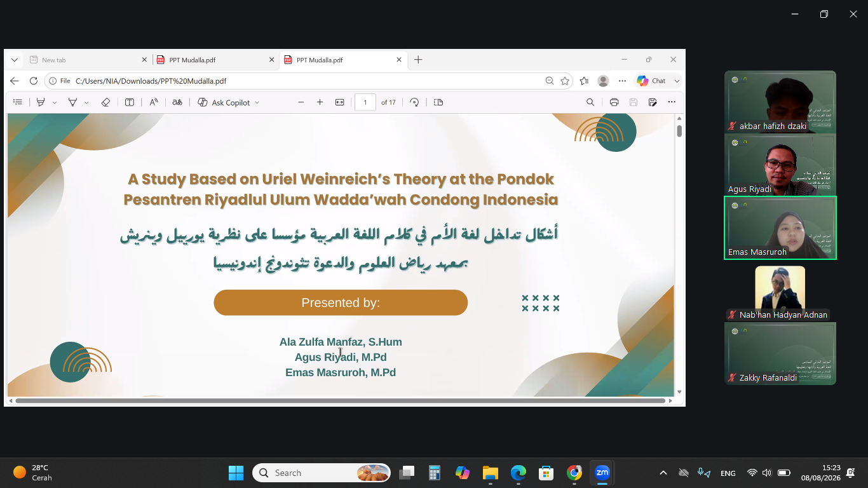The width and height of the screenshot is (868, 488).
Task: Expand the Ask Copilot dropdown arrow
Action: [257, 102]
